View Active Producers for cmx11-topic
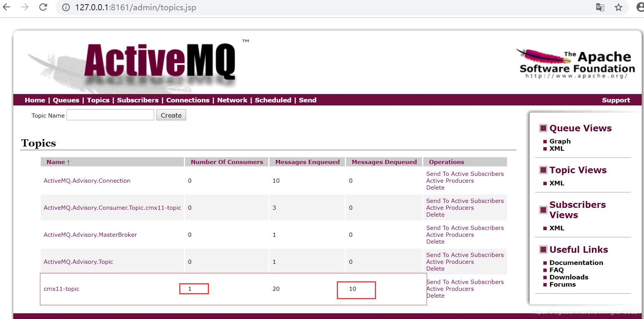Screen dimensions: 644x319 tap(450, 289)
